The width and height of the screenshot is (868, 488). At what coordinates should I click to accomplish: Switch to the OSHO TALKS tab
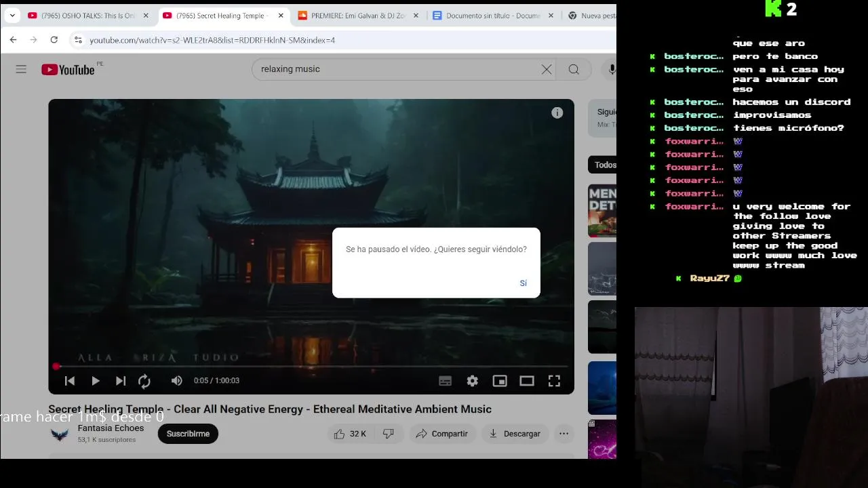[x=87, y=16]
